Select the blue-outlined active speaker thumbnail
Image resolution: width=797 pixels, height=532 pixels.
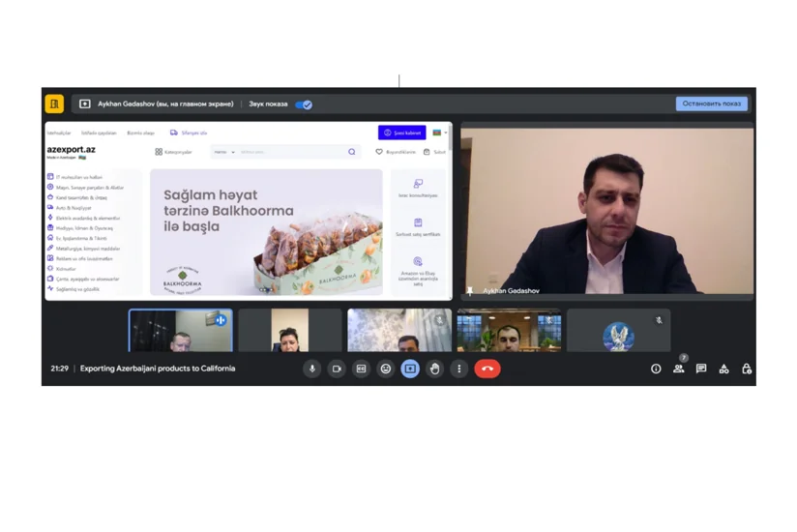click(x=181, y=330)
